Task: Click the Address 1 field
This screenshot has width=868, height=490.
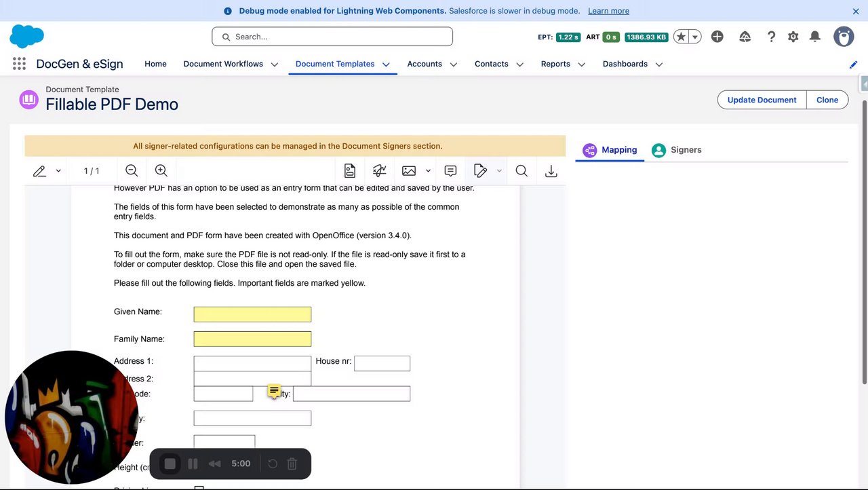Action: click(x=252, y=364)
